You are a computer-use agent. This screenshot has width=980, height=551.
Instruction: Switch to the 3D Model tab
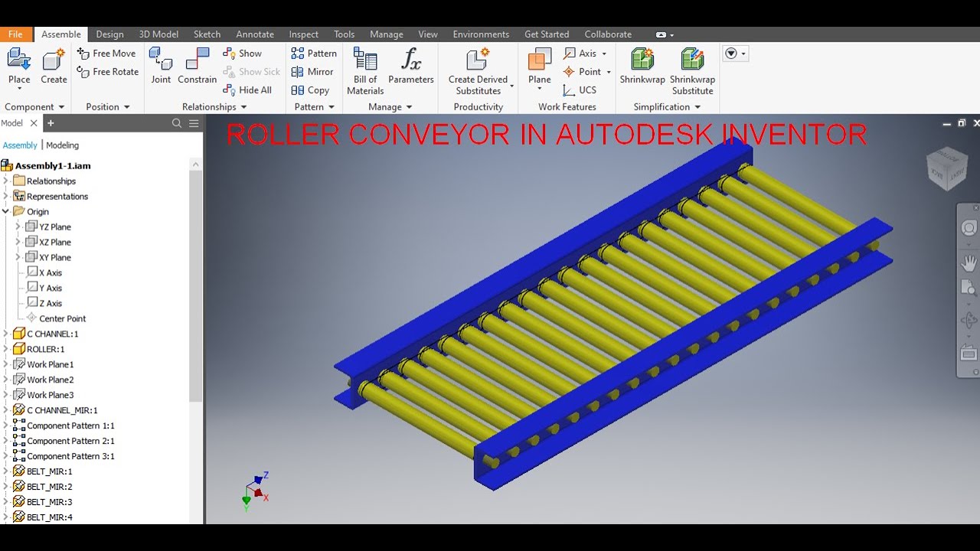point(158,34)
